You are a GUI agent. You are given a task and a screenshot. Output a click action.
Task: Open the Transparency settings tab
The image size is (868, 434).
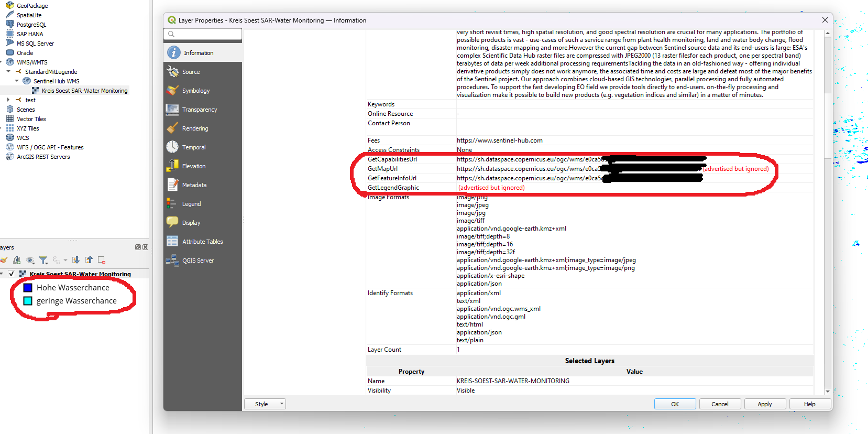[x=199, y=110]
